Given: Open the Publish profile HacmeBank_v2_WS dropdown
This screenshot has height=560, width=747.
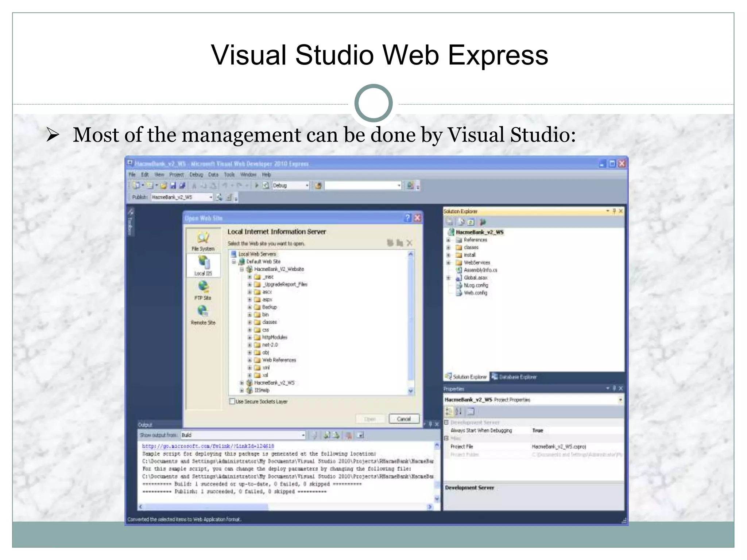Looking at the screenshot, I should (x=210, y=197).
